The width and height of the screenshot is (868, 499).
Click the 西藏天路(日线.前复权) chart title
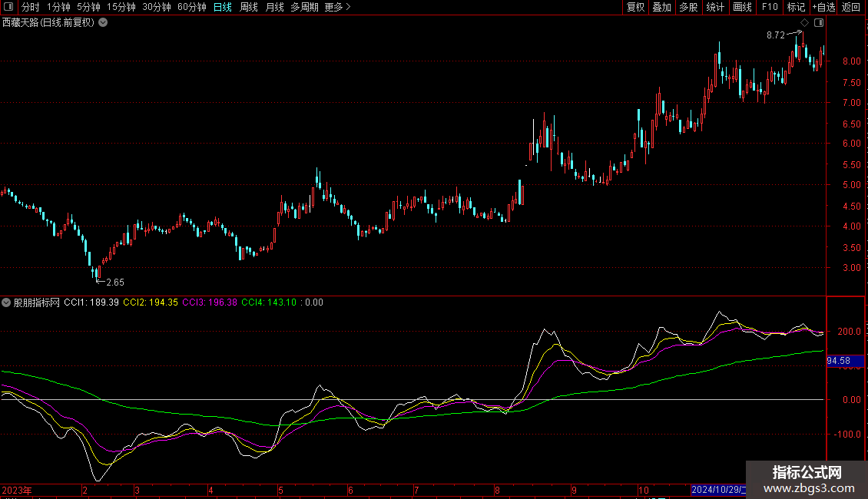pos(48,23)
